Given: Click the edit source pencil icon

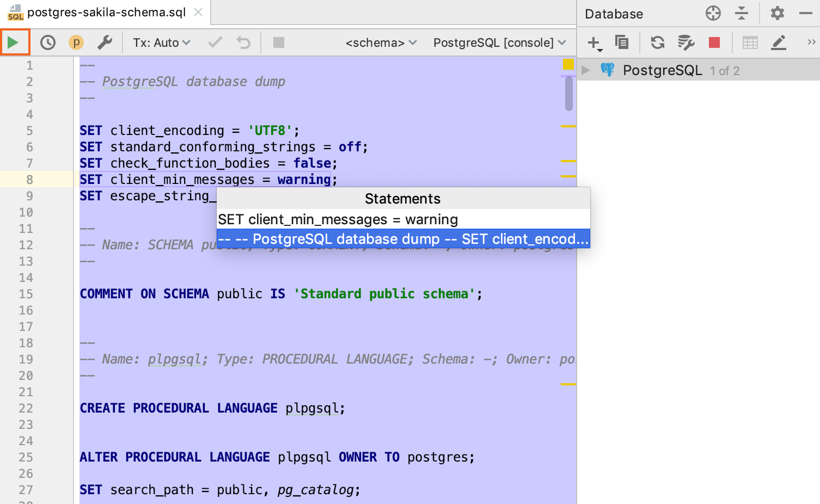Looking at the screenshot, I should coord(779,42).
